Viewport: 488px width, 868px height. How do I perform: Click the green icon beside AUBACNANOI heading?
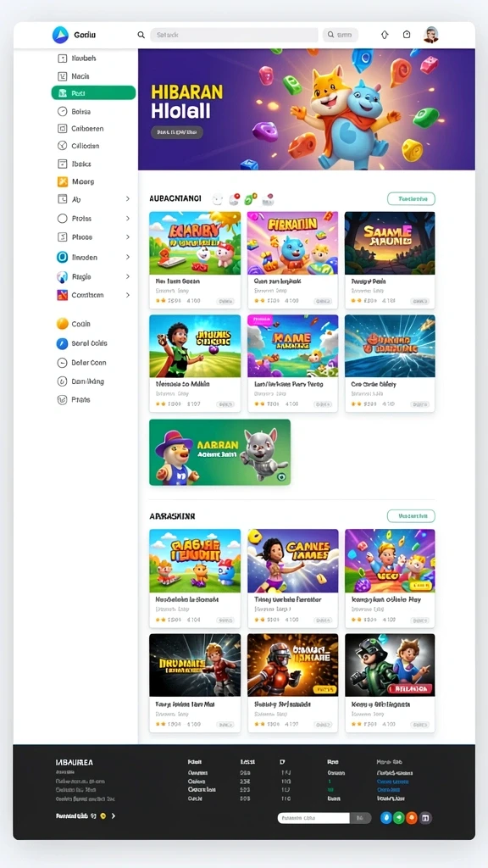pyautogui.click(x=251, y=199)
